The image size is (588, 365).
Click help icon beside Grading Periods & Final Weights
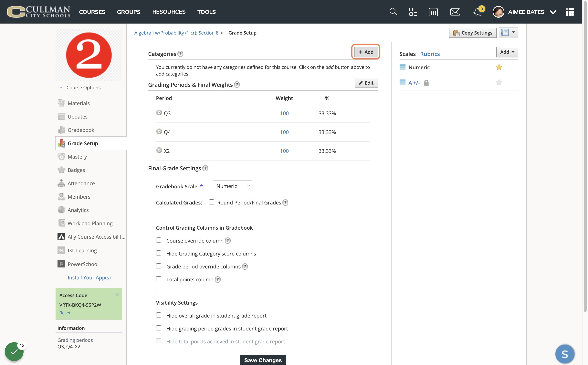coord(237,85)
